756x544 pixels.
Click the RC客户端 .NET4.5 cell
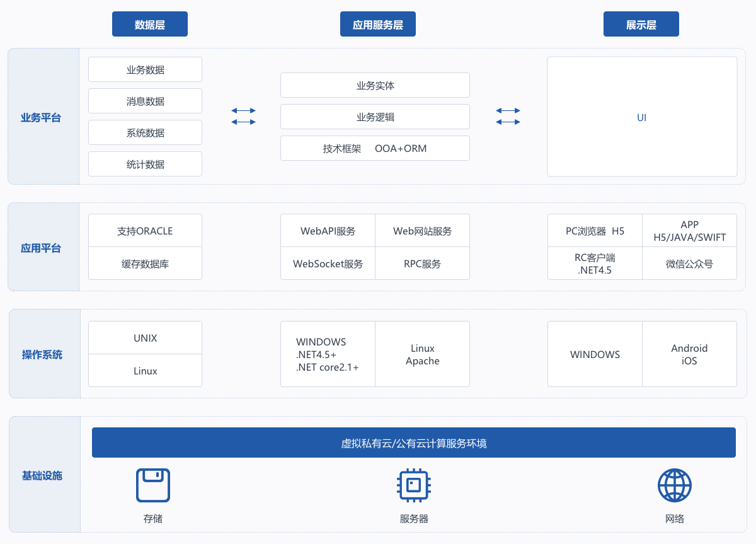pos(595,263)
